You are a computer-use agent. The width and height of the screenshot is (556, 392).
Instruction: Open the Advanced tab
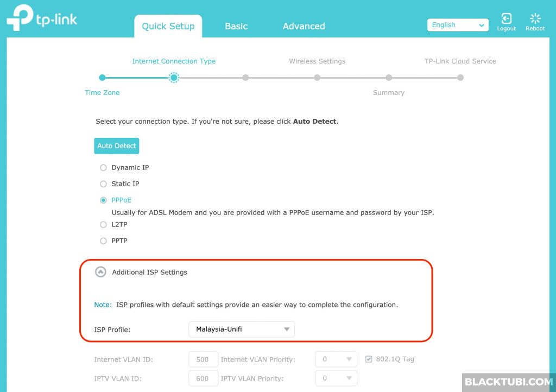point(304,26)
